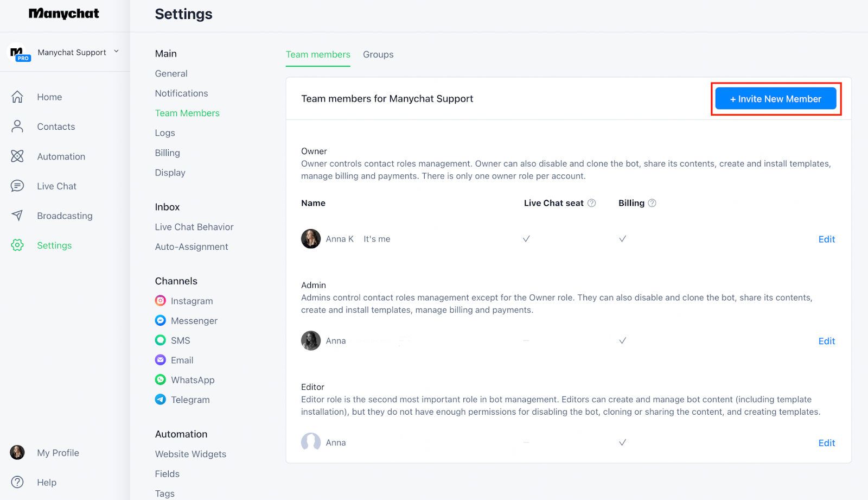Click the Instagram channel icon
This screenshot has width=868, height=500.
pos(161,300)
